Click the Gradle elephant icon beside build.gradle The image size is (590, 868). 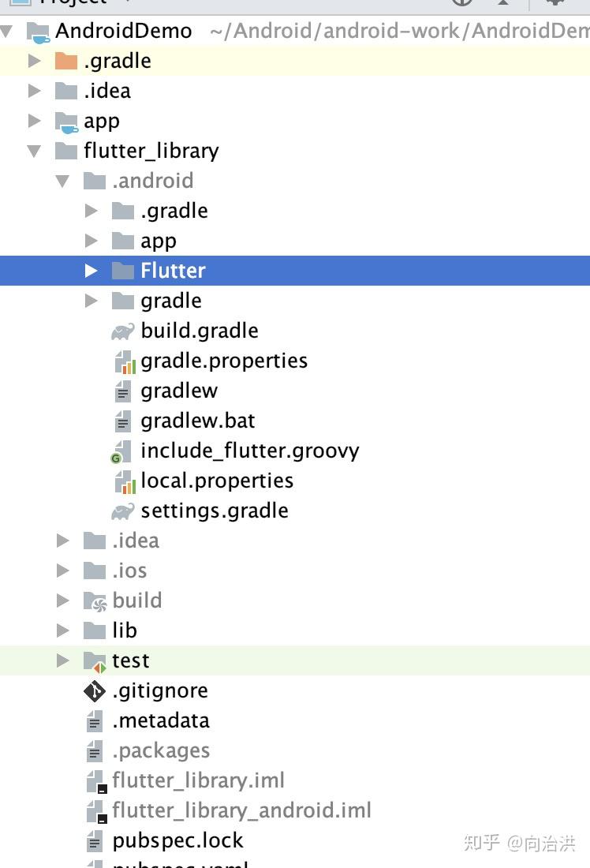(122, 331)
